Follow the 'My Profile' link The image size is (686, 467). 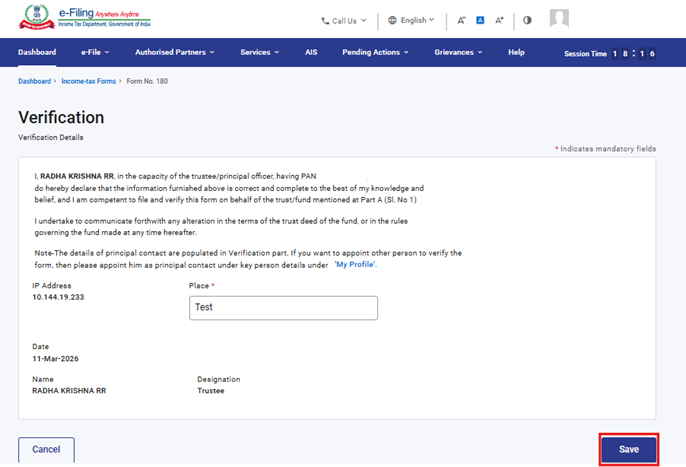point(360,264)
